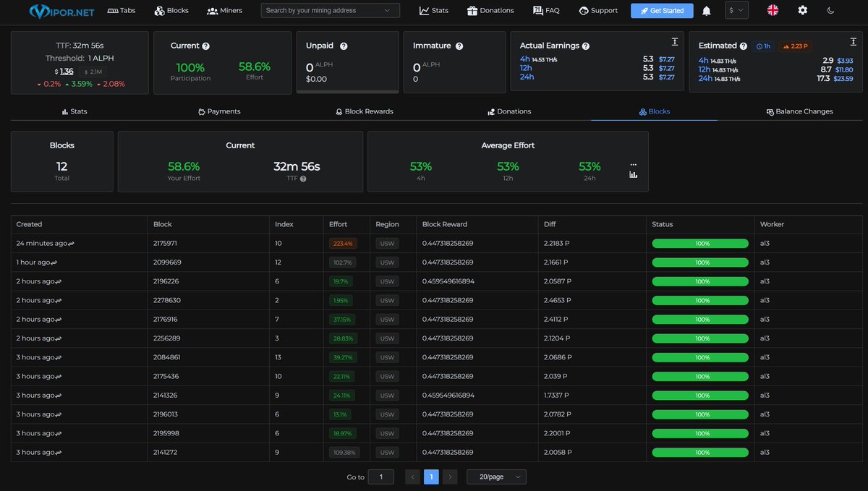Select page 1 in pagination

(x=431, y=477)
